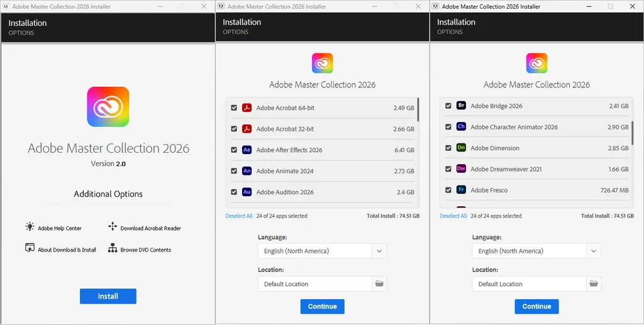The width and height of the screenshot is (644, 325).
Task: Uncheck Adobe Dimension checkbox
Action: tap(448, 148)
